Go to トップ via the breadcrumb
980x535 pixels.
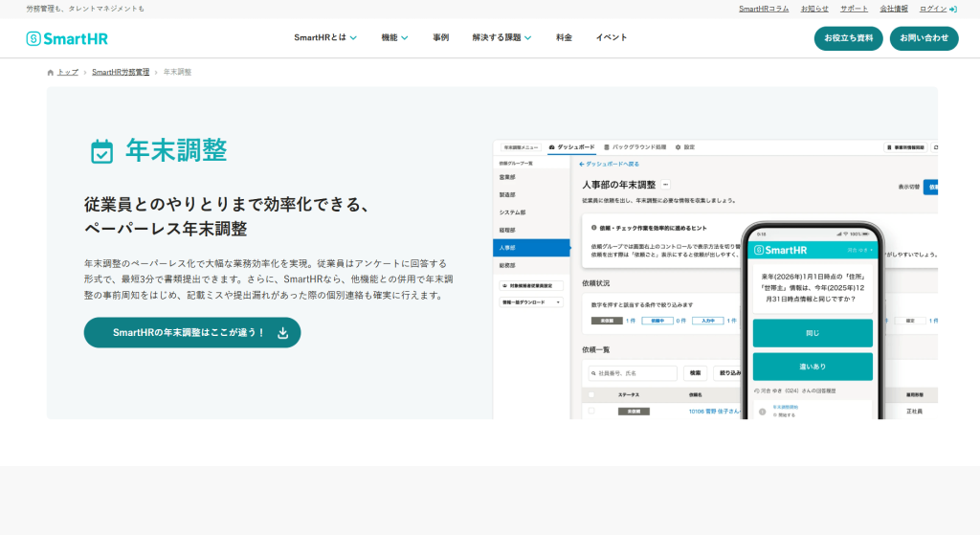coord(68,73)
